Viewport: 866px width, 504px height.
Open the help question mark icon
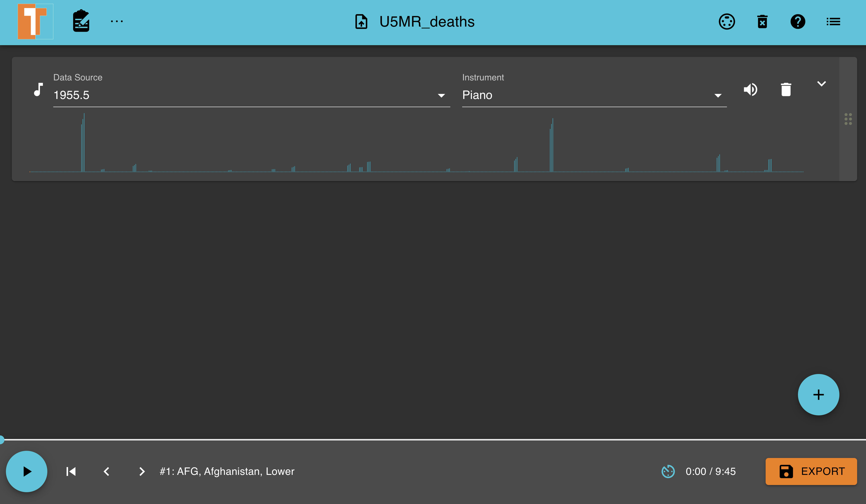pos(798,22)
